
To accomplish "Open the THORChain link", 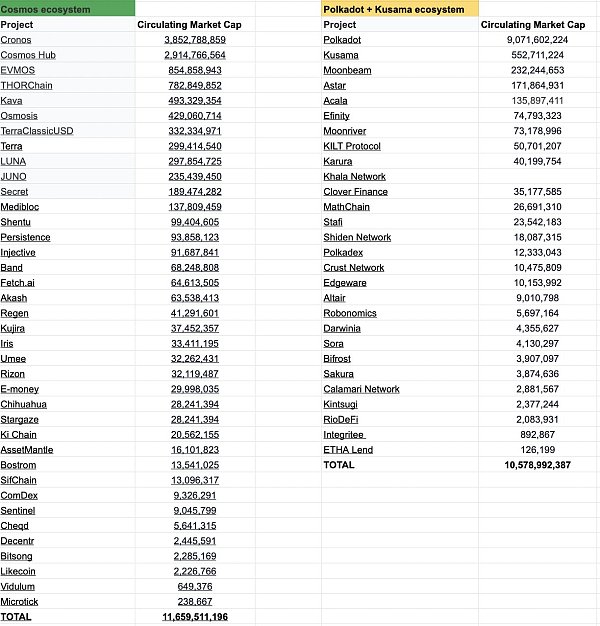I will click(27, 85).
